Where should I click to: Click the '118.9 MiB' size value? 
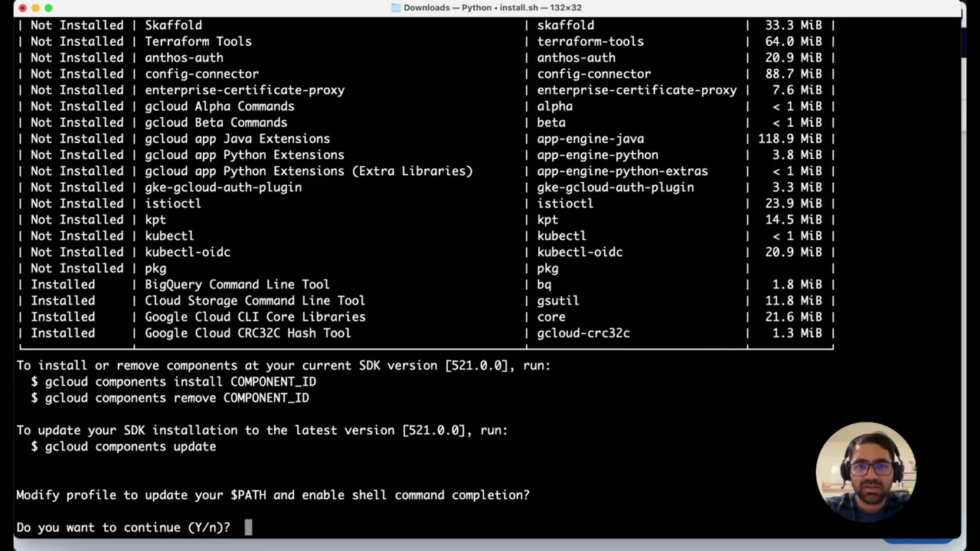click(x=790, y=139)
